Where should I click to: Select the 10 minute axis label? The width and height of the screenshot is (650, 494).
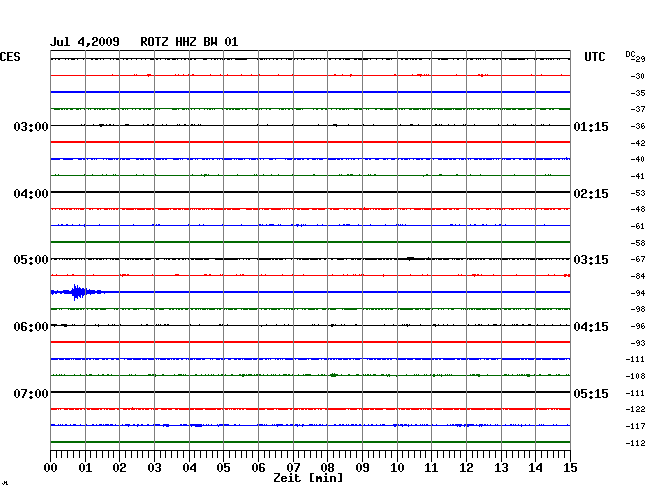point(397,468)
